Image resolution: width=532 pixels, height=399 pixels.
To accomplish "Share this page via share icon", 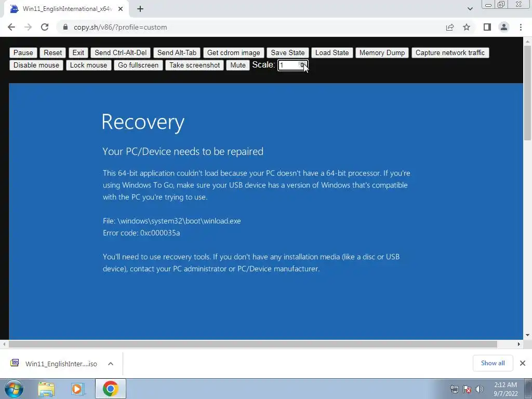I will tap(450, 27).
